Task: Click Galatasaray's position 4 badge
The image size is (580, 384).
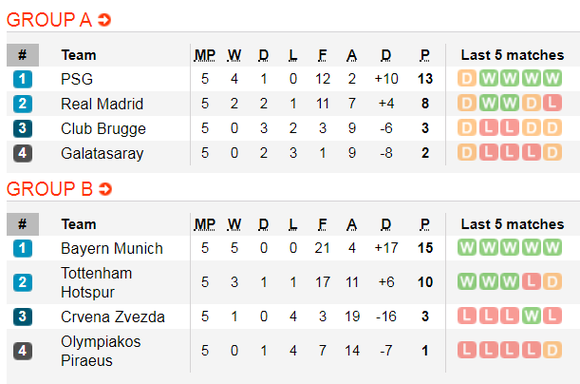Action: pyautogui.click(x=23, y=153)
